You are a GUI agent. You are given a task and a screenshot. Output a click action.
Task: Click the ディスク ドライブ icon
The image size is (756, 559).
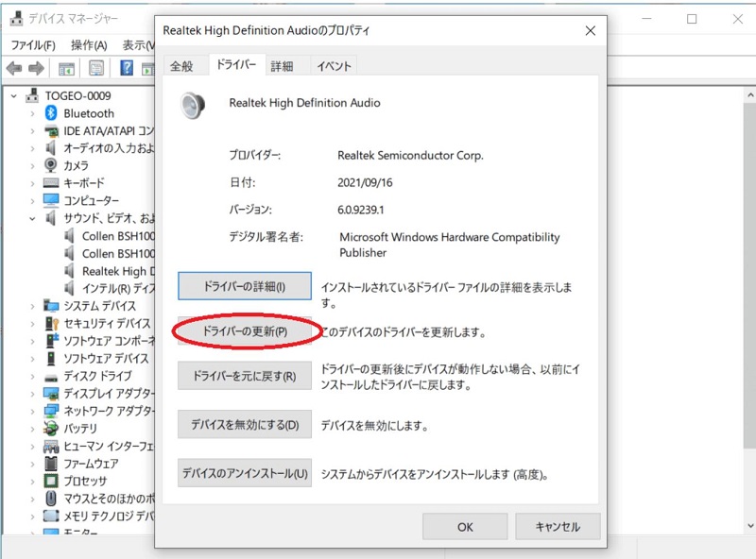pyautogui.click(x=51, y=377)
